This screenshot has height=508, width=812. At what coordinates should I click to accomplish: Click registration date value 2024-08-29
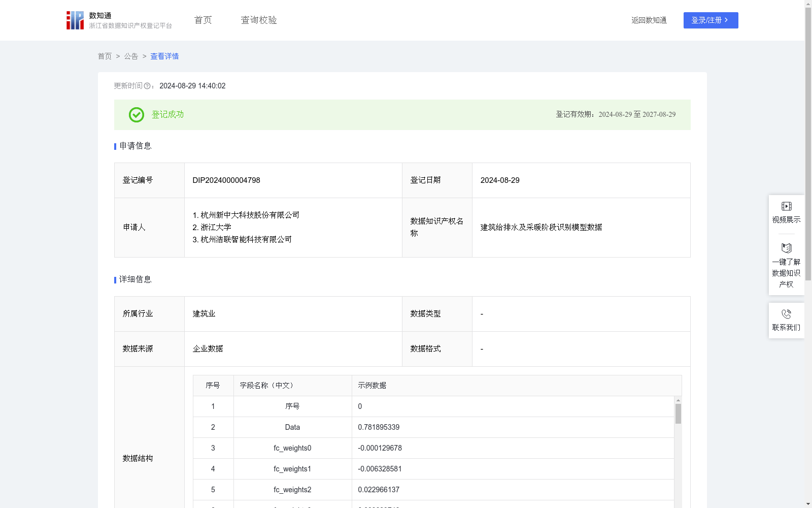click(500, 180)
